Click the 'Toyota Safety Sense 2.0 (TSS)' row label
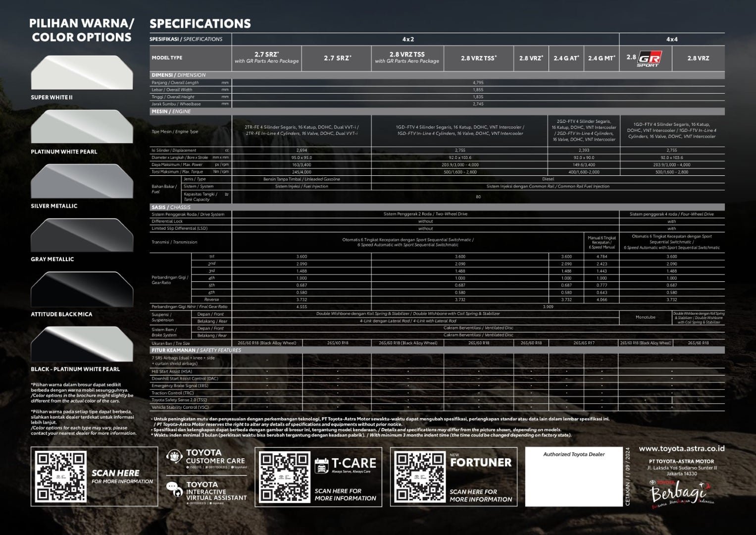Viewport: 756px width, 535px height. (x=179, y=400)
